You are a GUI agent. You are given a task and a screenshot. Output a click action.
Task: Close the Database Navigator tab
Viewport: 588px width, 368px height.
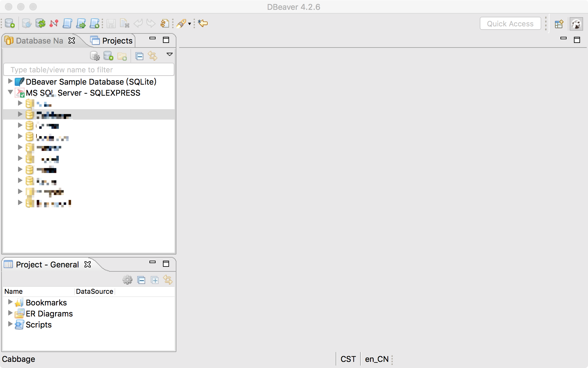72,40
